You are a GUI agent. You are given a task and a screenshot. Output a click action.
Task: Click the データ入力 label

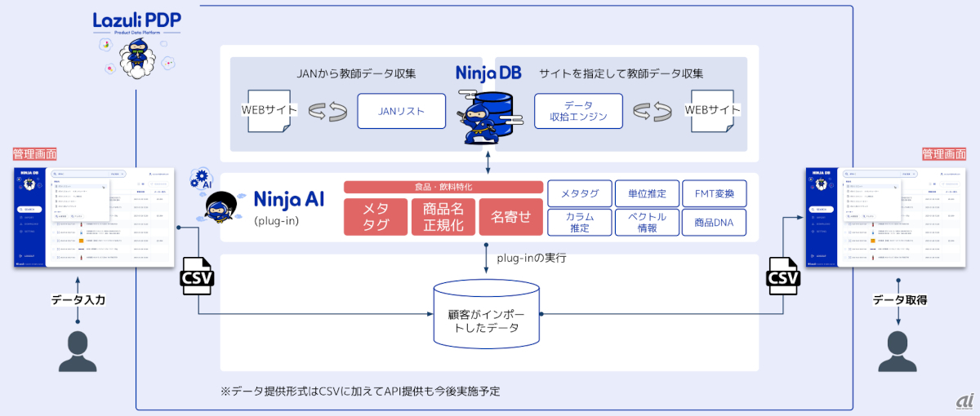point(78,300)
